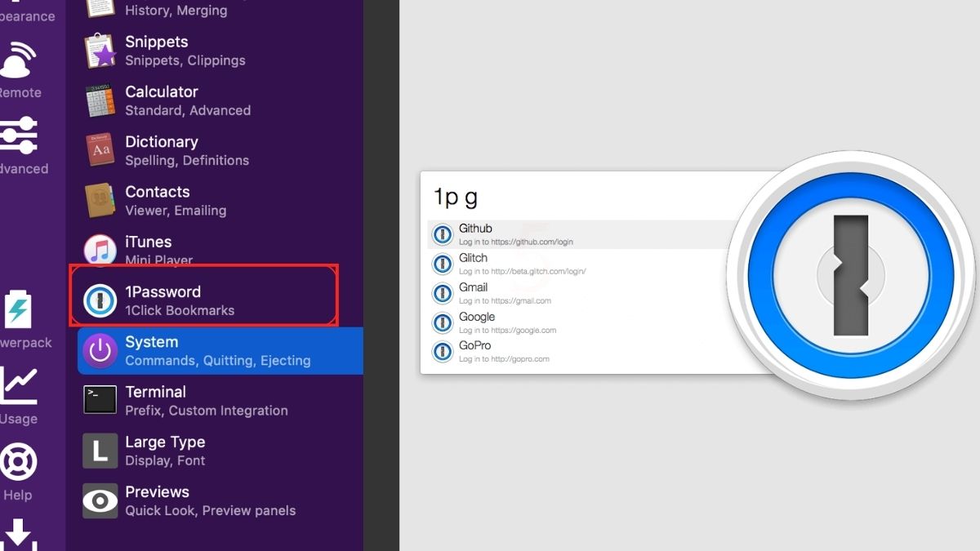Select the Calculator icon

[100, 100]
